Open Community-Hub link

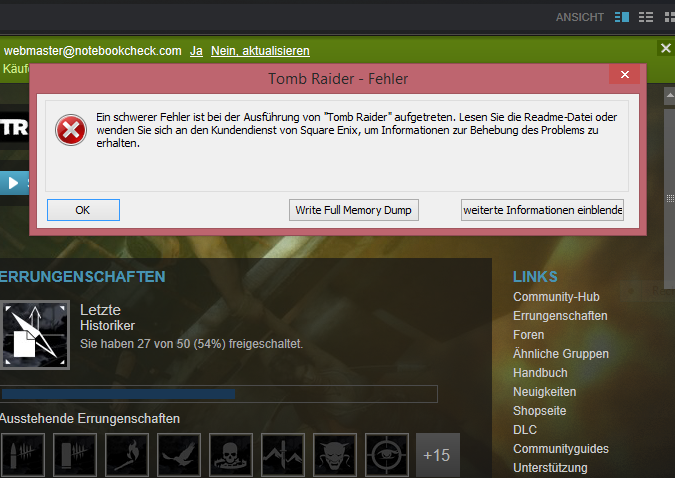coord(556,297)
